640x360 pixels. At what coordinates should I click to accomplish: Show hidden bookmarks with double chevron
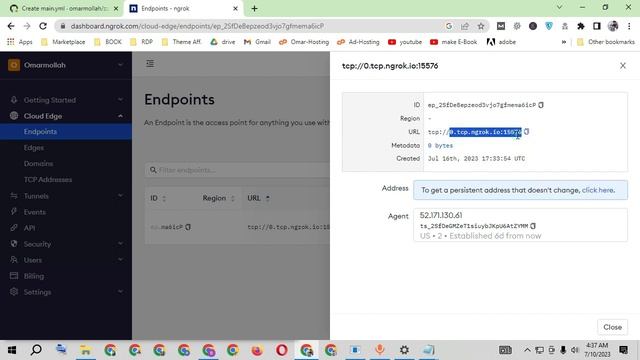coord(564,42)
